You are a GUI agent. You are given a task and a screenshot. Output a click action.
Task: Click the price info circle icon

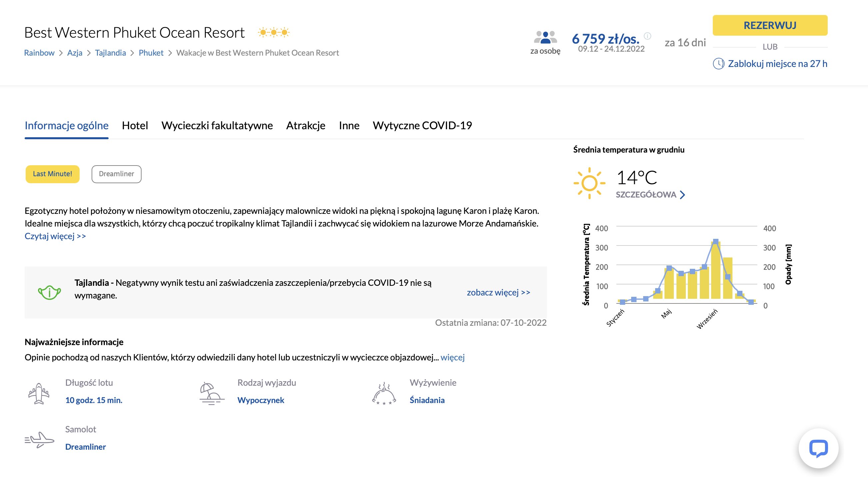[647, 36]
